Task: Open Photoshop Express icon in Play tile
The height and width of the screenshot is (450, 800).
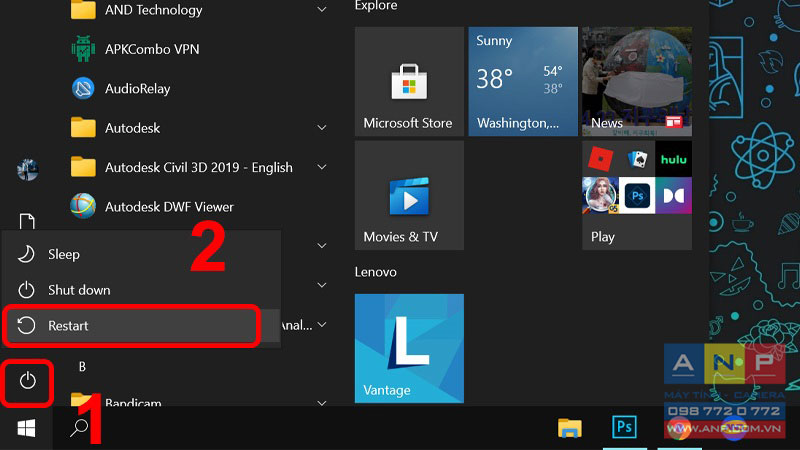Action: click(637, 195)
